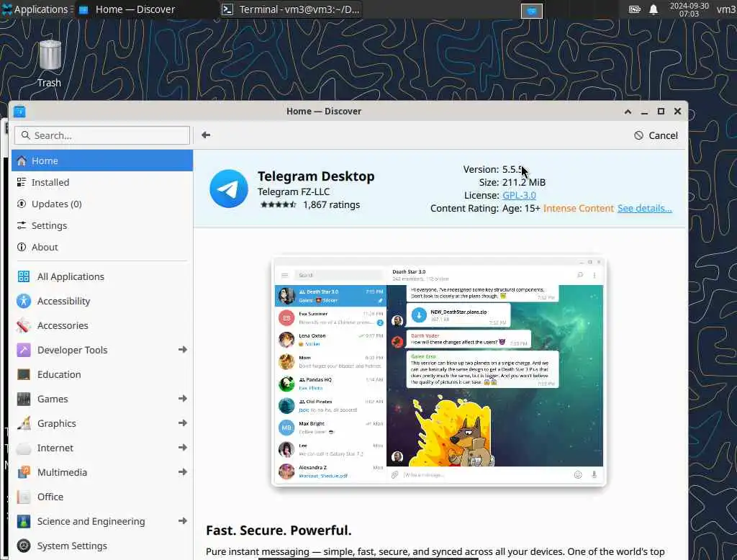The image size is (737, 560).
Task: Go back with the left arrow
Action: (x=206, y=135)
